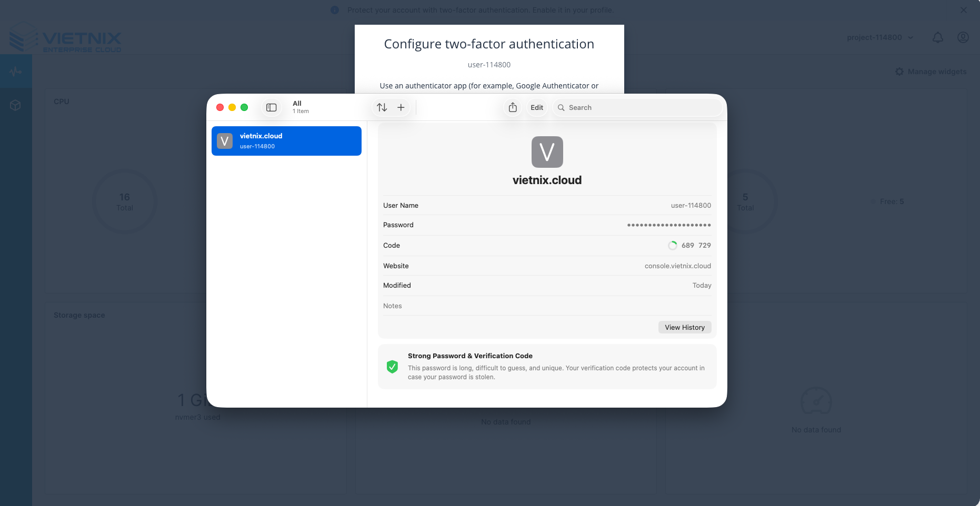
Task: Click the verification code timer ring
Action: (673, 245)
